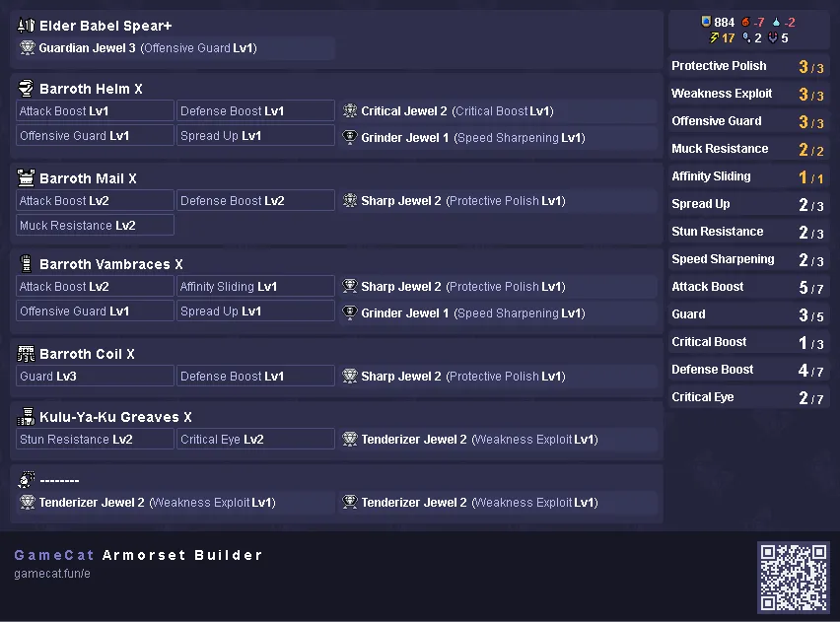
Task: Click the Weakness Exploit 3/3 skill row
Action: tap(748, 94)
